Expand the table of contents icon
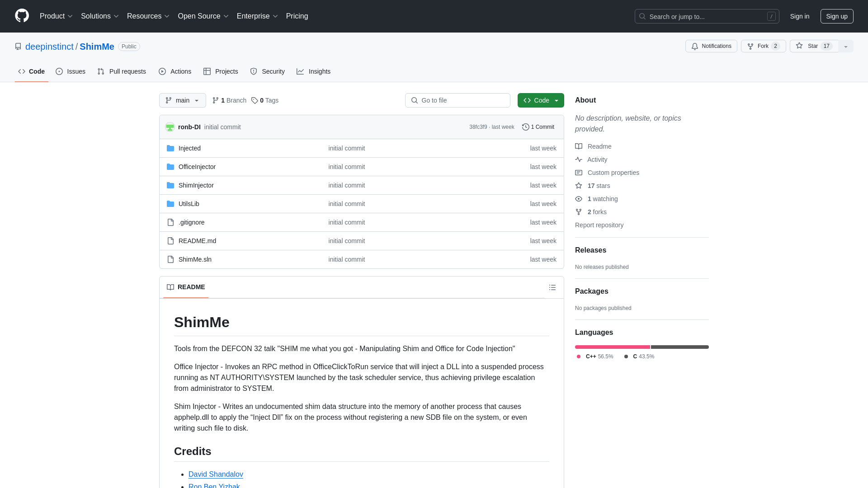Viewport: 868px width, 488px height. point(552,287)
